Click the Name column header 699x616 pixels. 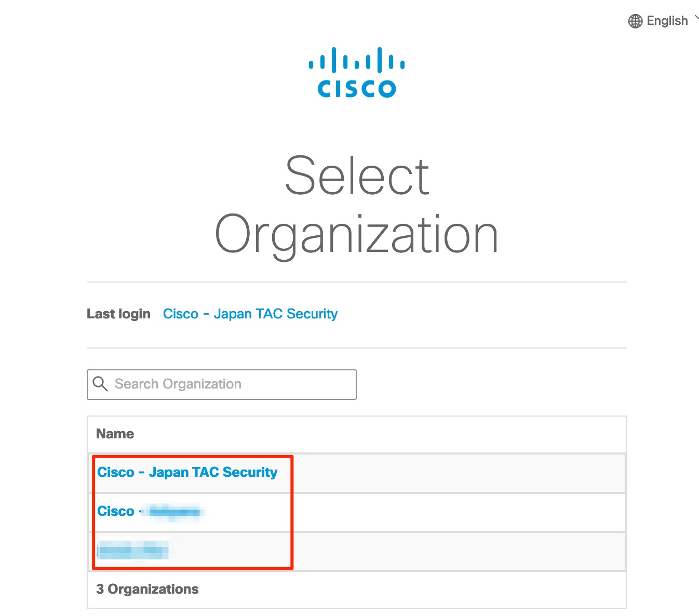(x=115, y=434)
